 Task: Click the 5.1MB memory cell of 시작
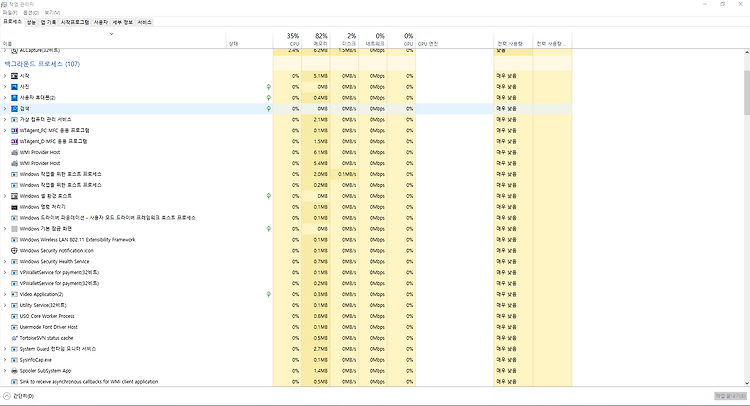pyautogui.click(x=316, y=76)
